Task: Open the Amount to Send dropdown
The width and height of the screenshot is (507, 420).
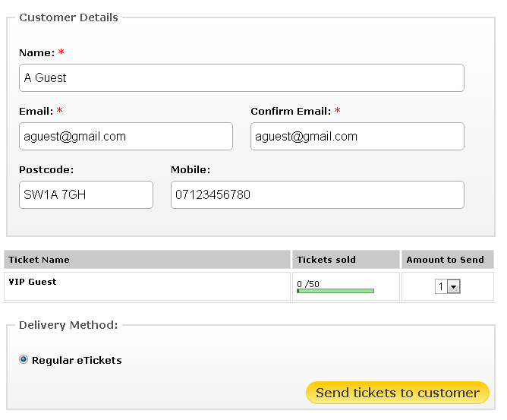Action: pyautogui.click(x=448, y=286)
